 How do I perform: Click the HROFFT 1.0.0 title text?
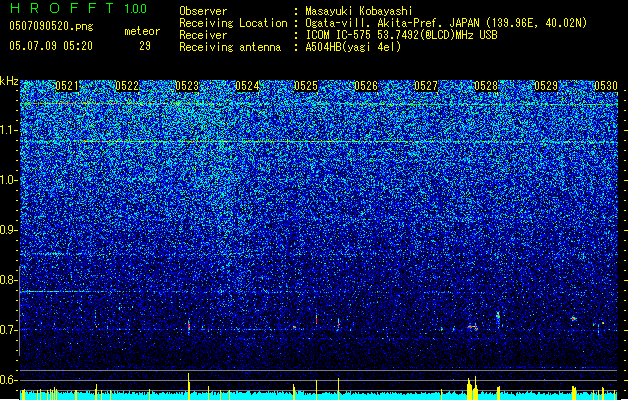[x=78, y=8]
